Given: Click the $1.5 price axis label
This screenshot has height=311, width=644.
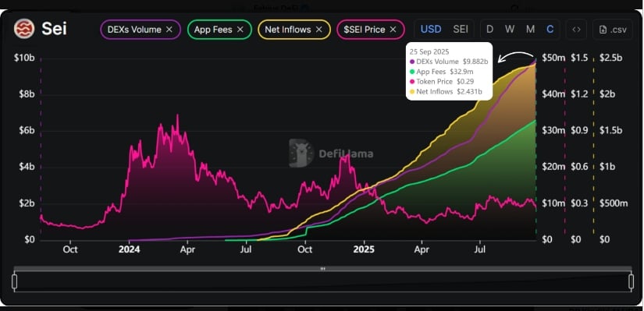Looking at the screenshot, I should pyautogui.click(x=579, y=58).
